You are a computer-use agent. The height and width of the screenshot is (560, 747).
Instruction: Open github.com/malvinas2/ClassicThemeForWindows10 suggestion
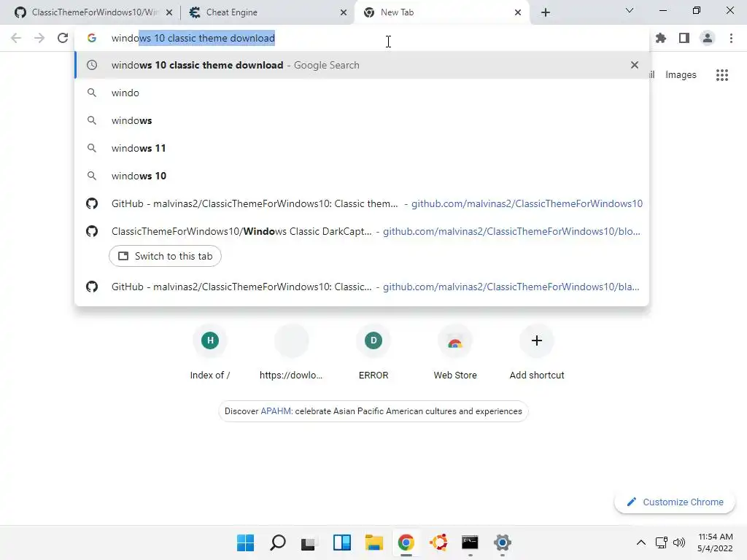362,203
